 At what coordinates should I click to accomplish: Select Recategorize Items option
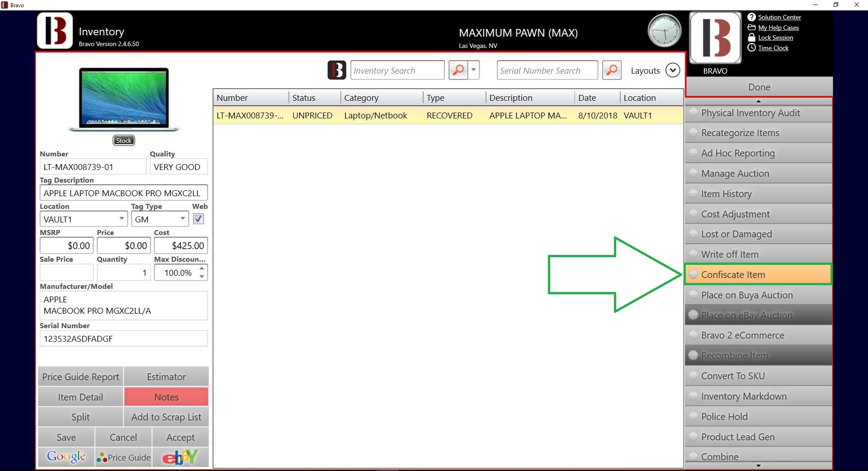coord(759,133)
